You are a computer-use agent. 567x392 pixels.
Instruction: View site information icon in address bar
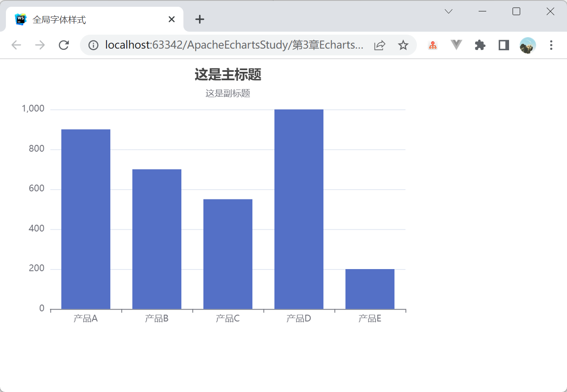click(x=93, y=45)
